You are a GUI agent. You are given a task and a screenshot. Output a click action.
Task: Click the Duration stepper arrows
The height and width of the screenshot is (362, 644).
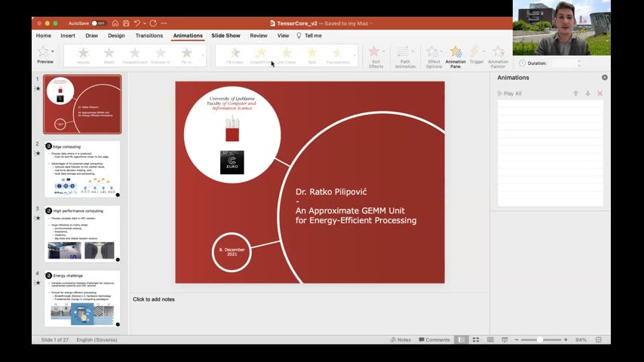tap(579, 63)
